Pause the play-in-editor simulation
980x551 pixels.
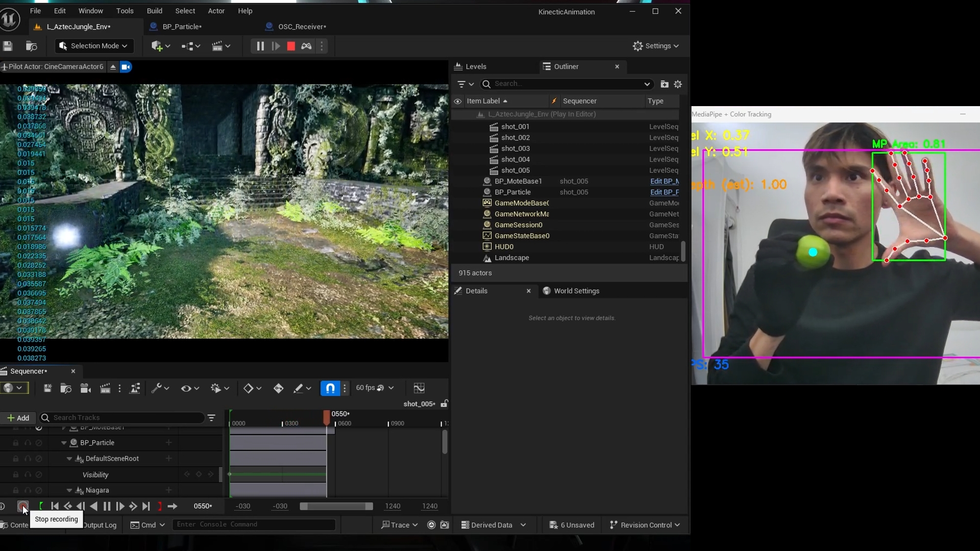260,46
